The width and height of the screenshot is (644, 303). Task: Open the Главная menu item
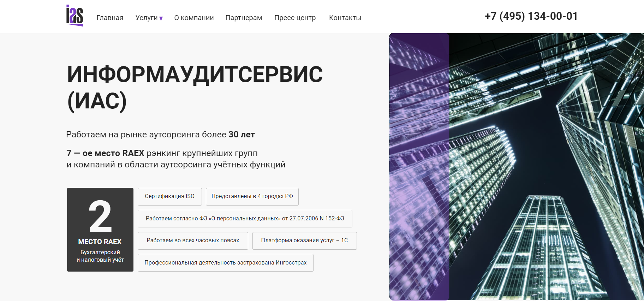(x=110, y=18)
